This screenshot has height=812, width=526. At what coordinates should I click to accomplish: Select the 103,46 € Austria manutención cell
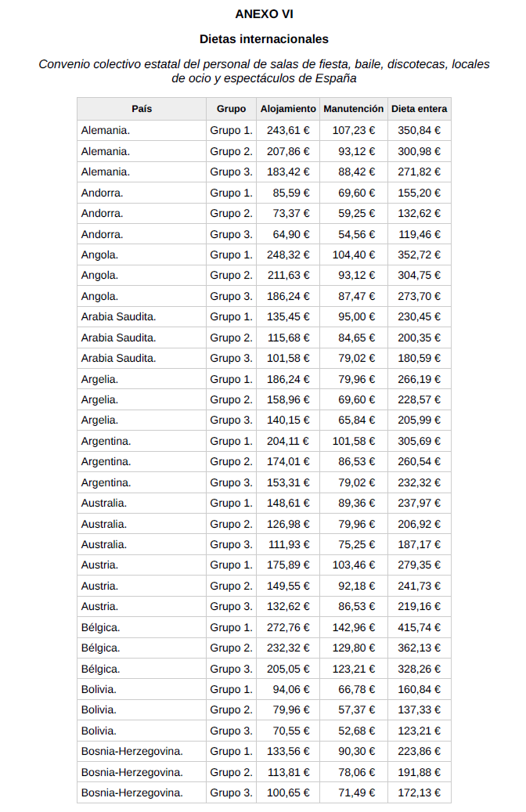click(353, 565)
